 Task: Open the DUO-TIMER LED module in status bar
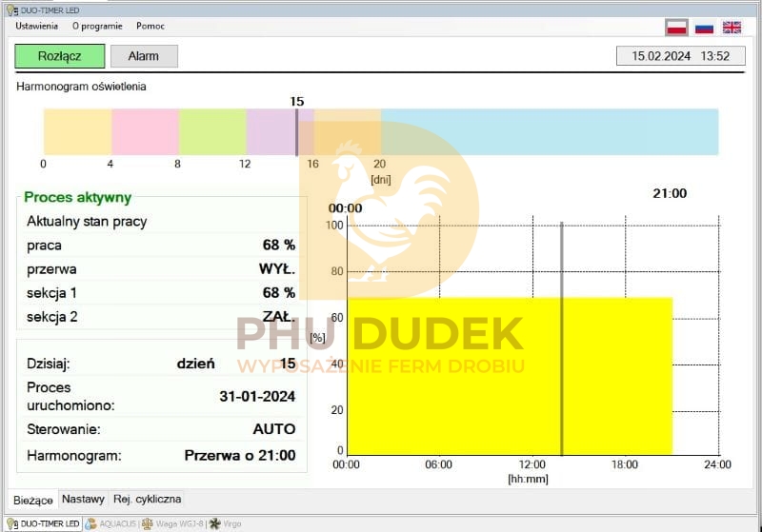click(43, 523)
